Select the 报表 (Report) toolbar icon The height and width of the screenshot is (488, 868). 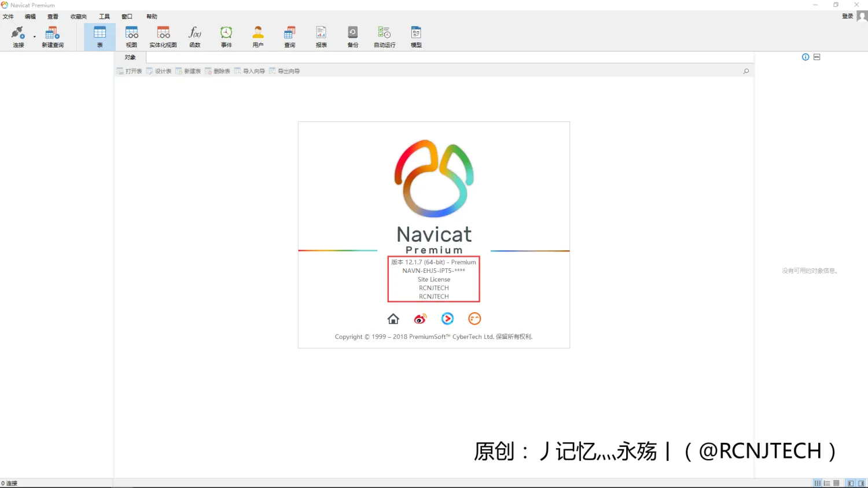(x=321, y=36)
